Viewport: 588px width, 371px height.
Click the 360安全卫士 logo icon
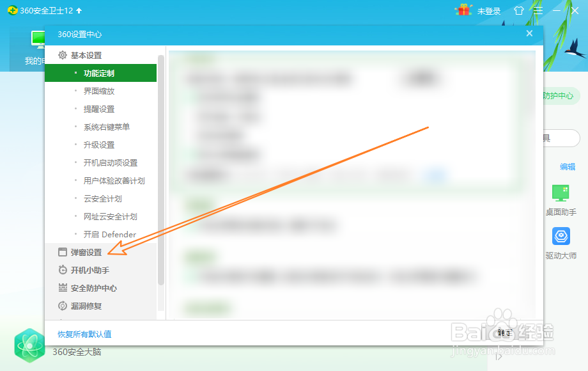pyautogui.click(x=12, y=10)
